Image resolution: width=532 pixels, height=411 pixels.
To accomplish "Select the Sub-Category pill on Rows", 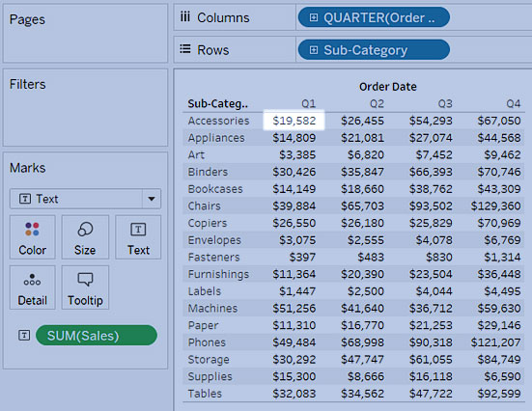I will pos(374,50).
